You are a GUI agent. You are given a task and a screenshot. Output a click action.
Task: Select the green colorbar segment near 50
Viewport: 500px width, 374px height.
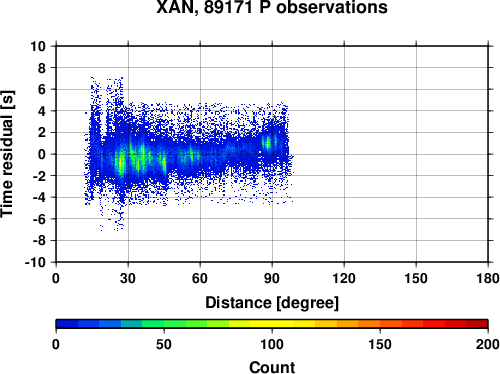(x=164, y=324)
